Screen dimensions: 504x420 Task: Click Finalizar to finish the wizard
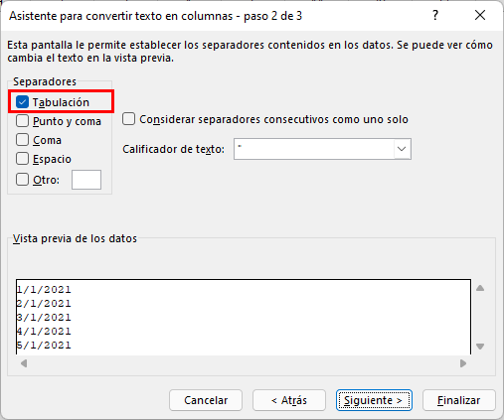459,400
